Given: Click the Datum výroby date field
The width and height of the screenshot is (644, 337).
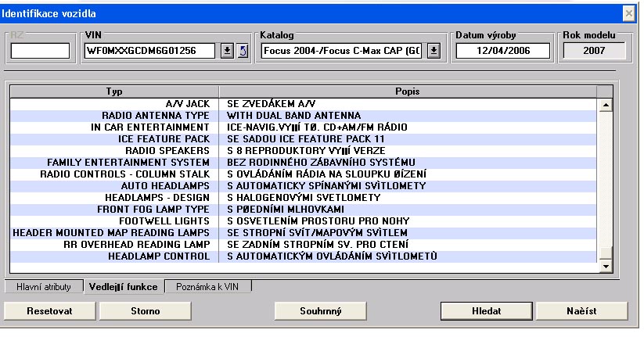Looking at the screenshot, I should [502, 52].
